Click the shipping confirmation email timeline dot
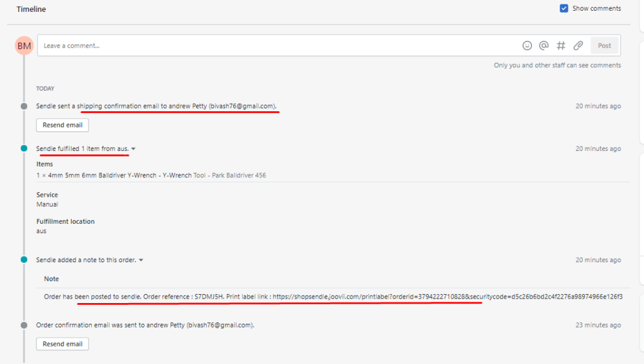Image resolution: width=644 pixels, height=364 pixels. click(24, 106)
